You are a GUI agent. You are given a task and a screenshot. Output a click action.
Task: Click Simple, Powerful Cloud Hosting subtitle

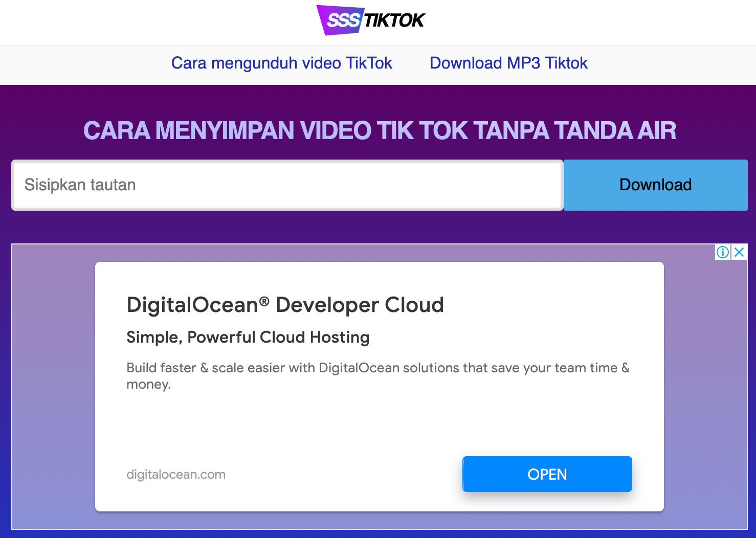248,337
